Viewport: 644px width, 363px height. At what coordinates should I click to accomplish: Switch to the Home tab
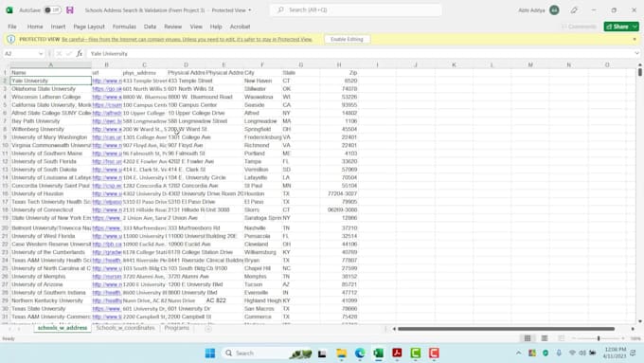pos(35,27)
